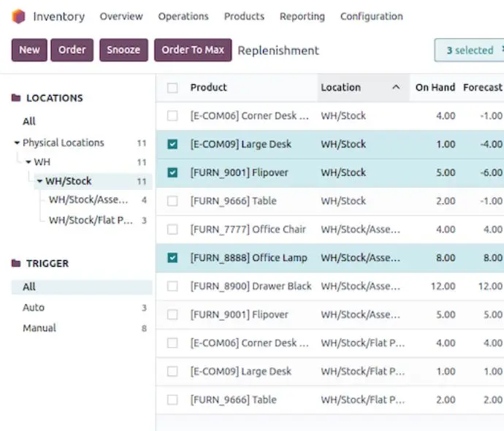Select All under Locations
The width and height of the screenshot is (504, 431).
coord(29,121)
